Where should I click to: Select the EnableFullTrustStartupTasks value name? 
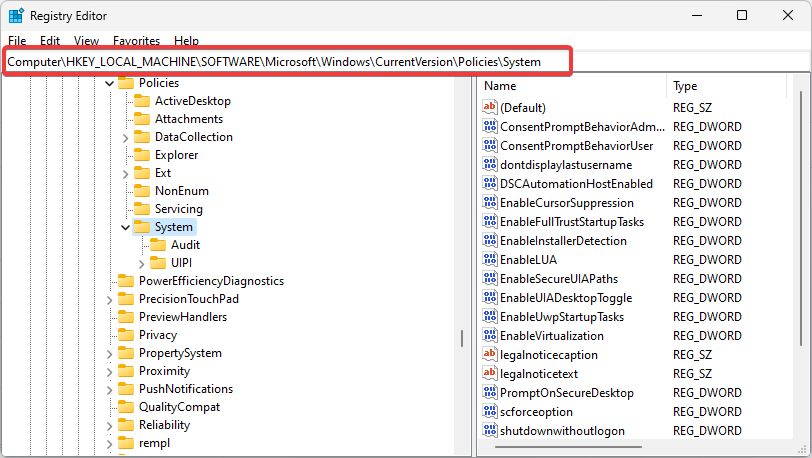(x=572, y=222)
